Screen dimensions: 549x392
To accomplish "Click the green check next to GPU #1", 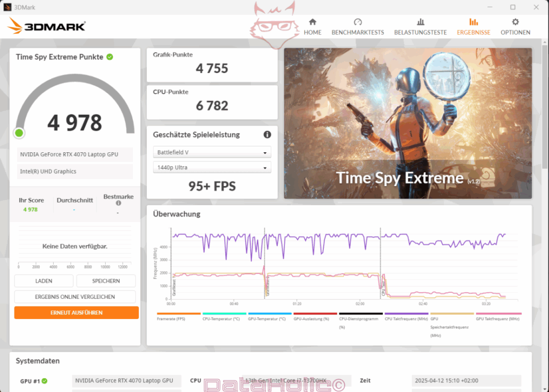I will 44,381.
